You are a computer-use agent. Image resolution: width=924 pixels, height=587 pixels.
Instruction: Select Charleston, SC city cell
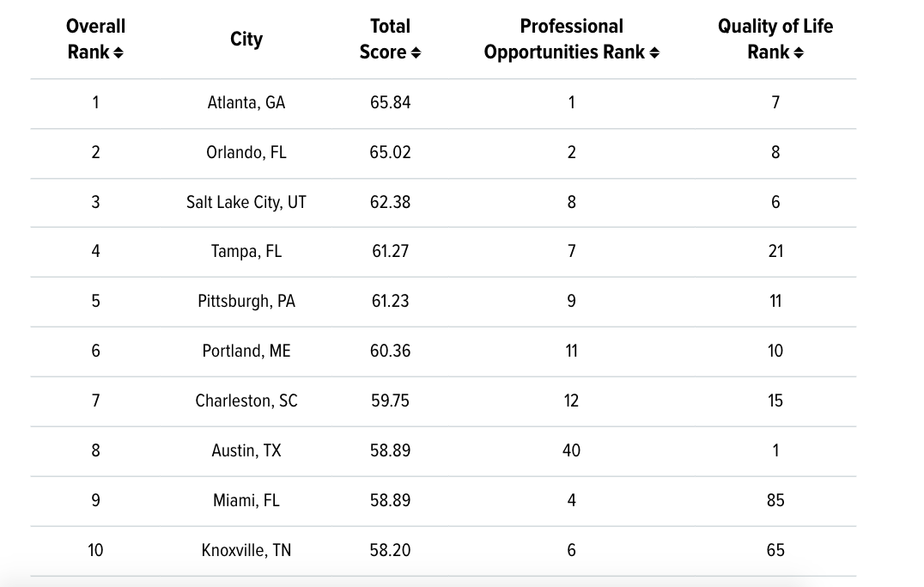246,401
